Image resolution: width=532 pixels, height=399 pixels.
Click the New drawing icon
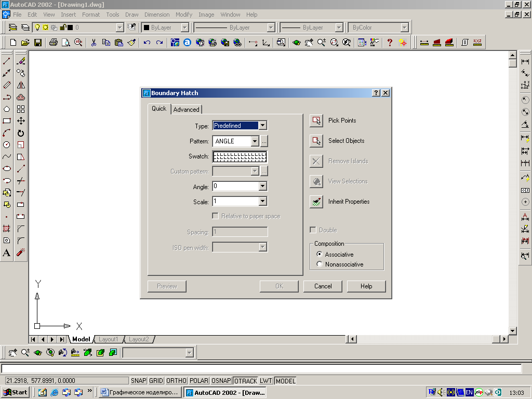pos(13,43)
